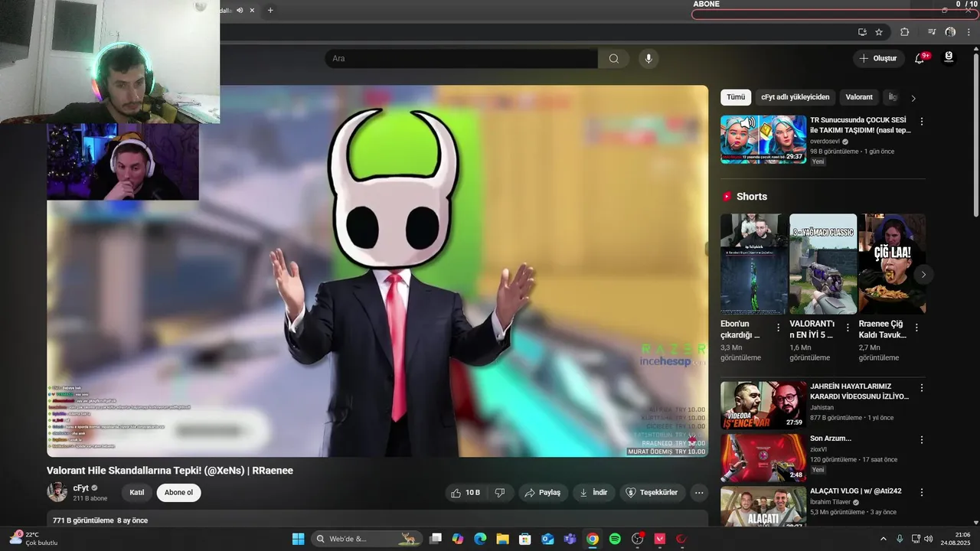
Task: Open Microsoft Teams from taskbar
Action: point(570,539)
